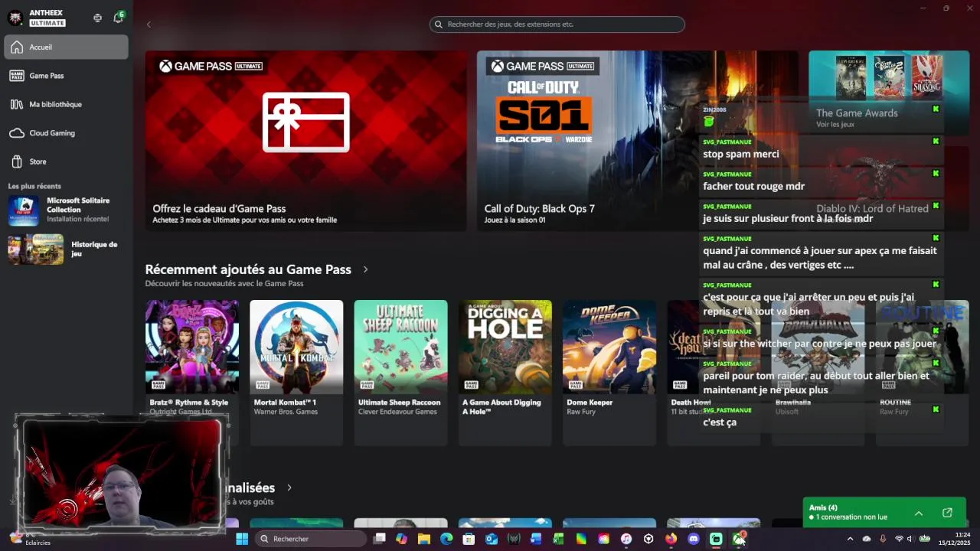
Task: Open the Éclaircies weather widget
Action: (x=29, y=539)
